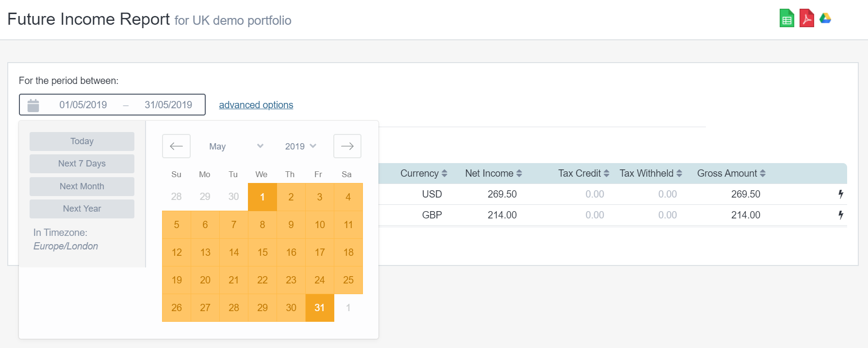This screenshot has width=868, height=348.
Task: Pick May 8 in the calendar
Action: click(262, 225)
